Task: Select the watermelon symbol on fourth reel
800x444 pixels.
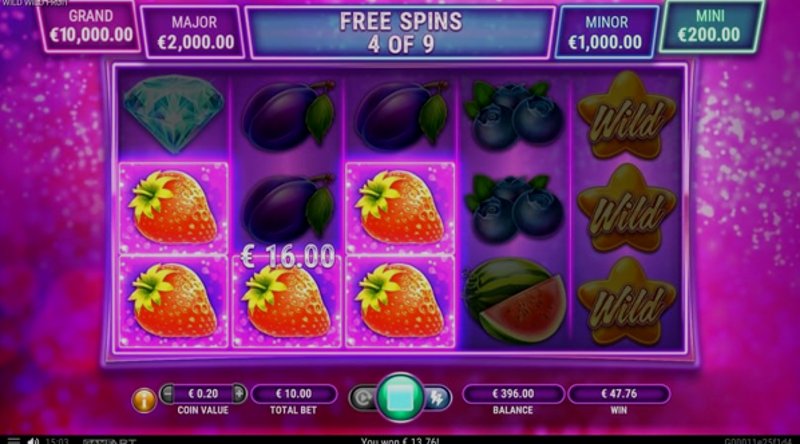Action: [x=514, y=300]
